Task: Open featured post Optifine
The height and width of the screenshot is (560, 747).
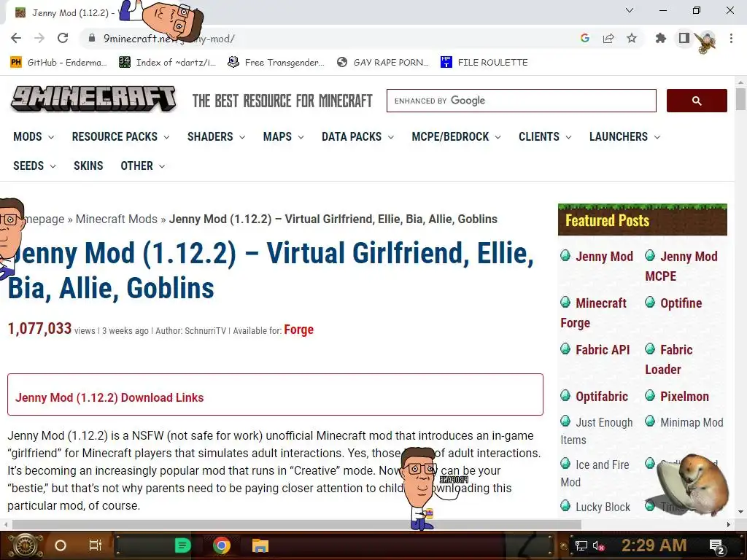Action: coord(681,303)
